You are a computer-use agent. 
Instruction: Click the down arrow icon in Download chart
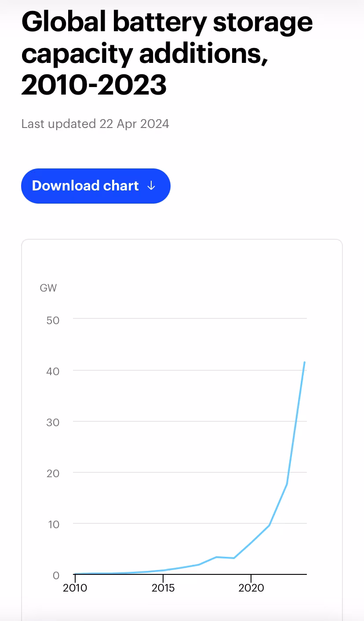[x=151, y=186]
